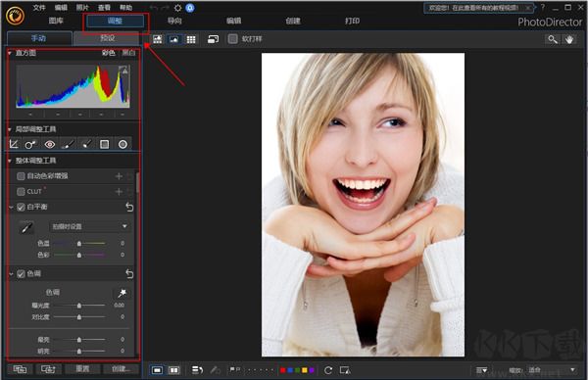Viewport: 588px width, 380px height.
Task: Open the white balance preset dropdown
Action: pos(89,226)
